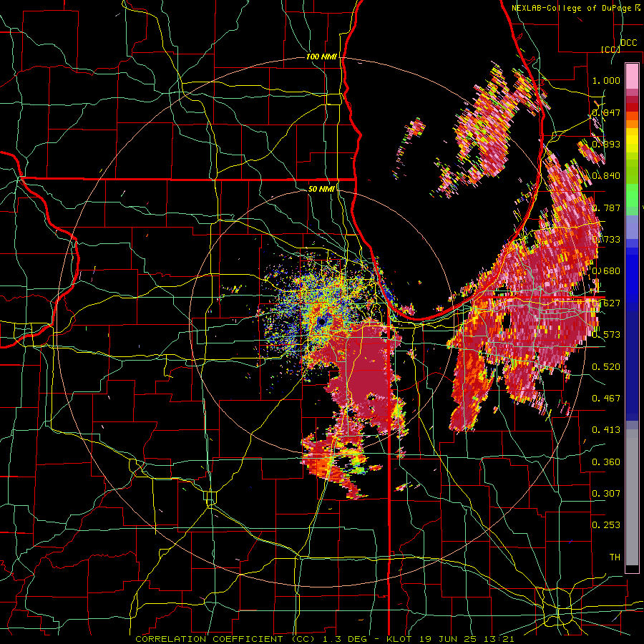Select the 0.893 legend value

click(606, 144)
